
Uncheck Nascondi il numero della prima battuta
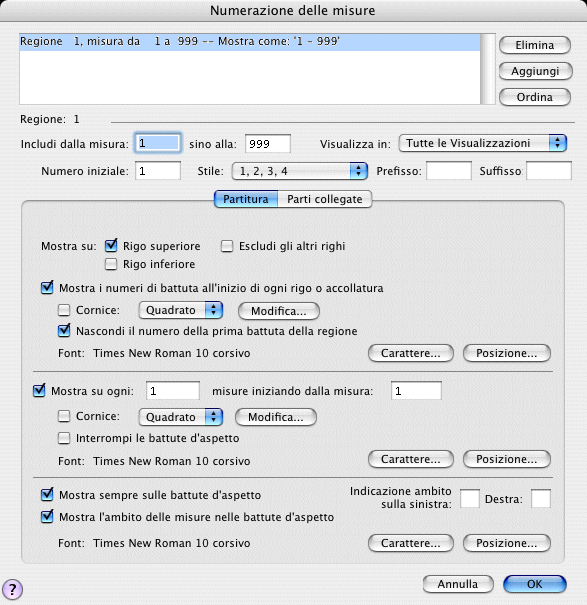click(64, 331)
